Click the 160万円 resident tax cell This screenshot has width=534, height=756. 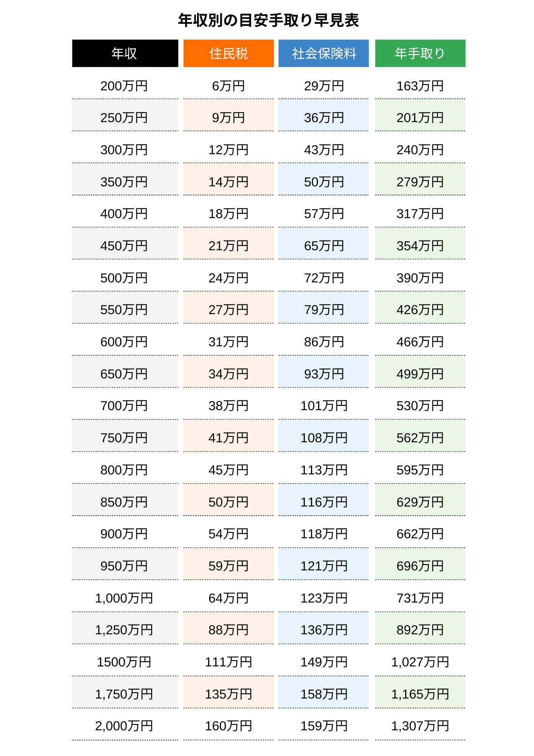228,726
